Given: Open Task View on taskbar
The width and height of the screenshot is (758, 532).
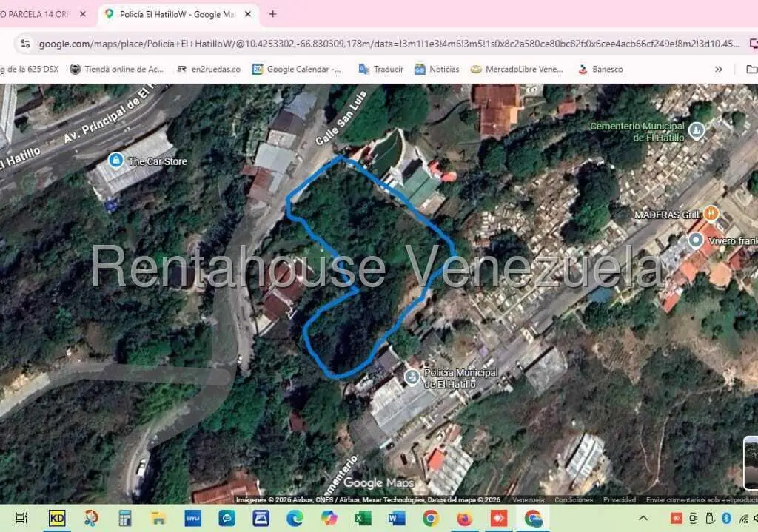Looking at the screenshot, I should click(x=21, y=519).
